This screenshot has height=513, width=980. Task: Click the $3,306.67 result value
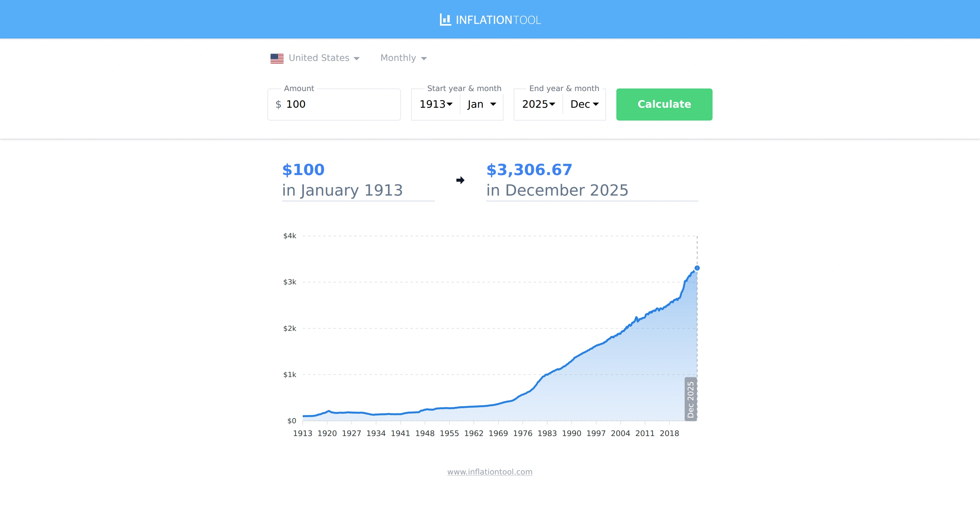(529, 170)
